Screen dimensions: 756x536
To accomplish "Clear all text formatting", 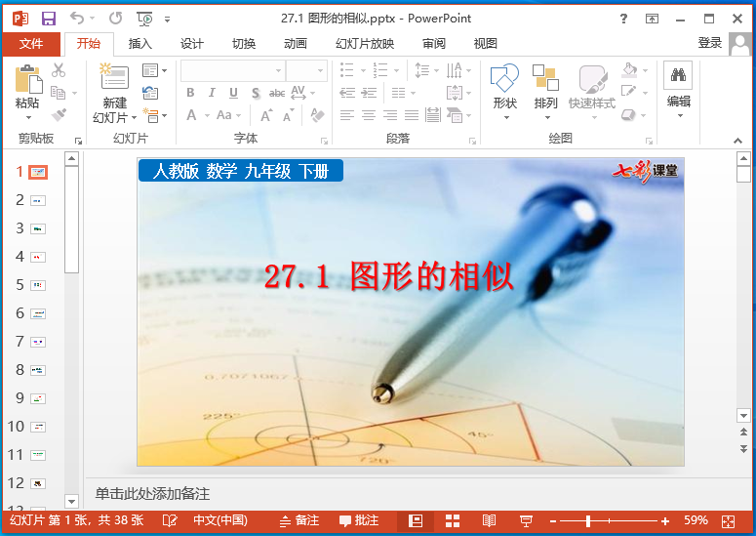I will coord(317,115).
